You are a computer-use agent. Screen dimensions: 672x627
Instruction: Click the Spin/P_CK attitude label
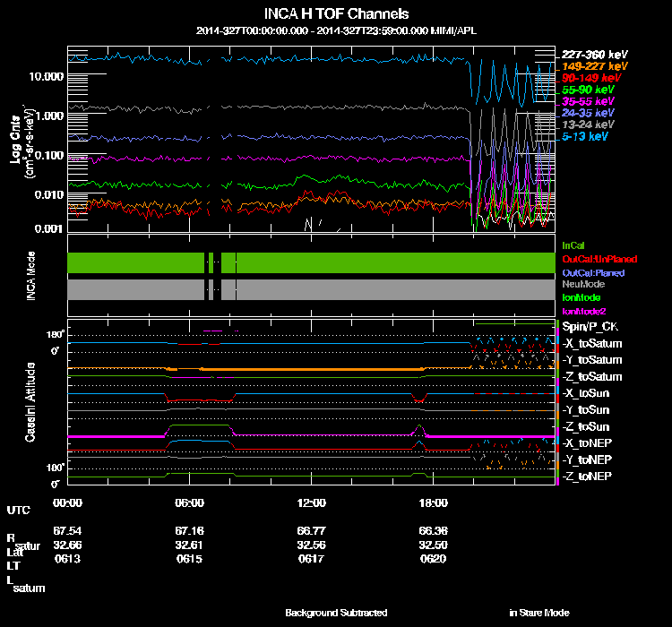[x=589, y=327]
